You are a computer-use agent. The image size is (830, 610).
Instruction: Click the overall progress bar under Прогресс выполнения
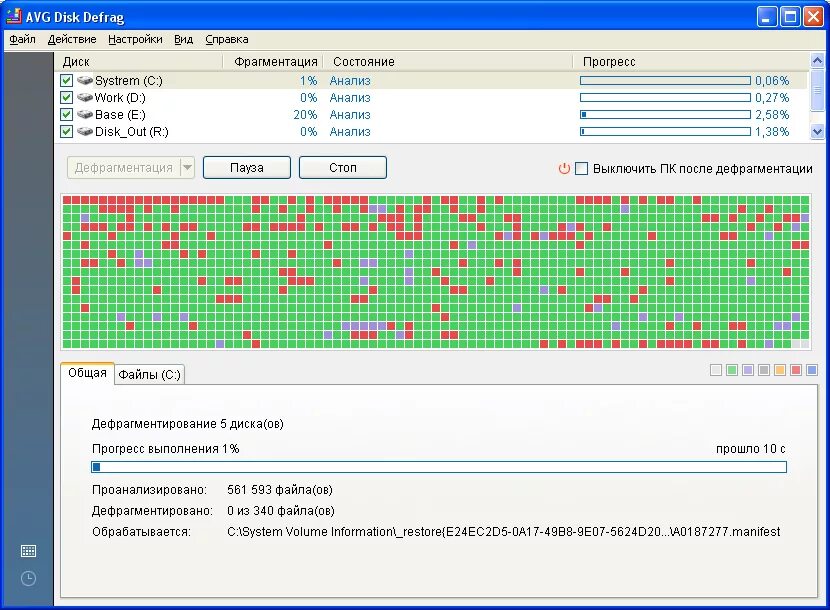click(439, 467)
